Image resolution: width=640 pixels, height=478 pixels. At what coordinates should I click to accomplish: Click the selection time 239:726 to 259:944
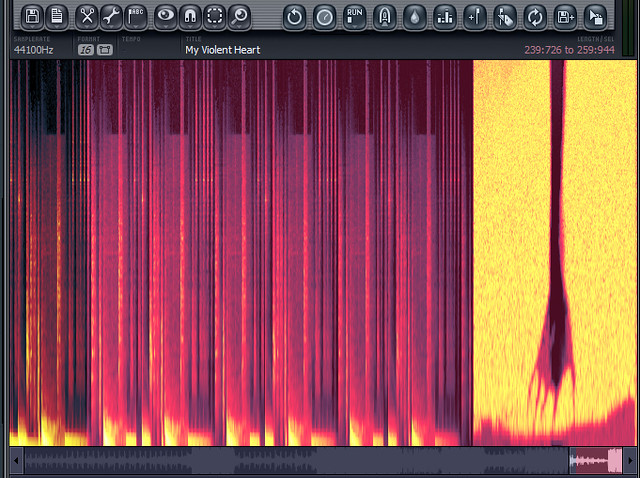click(569, 50)
